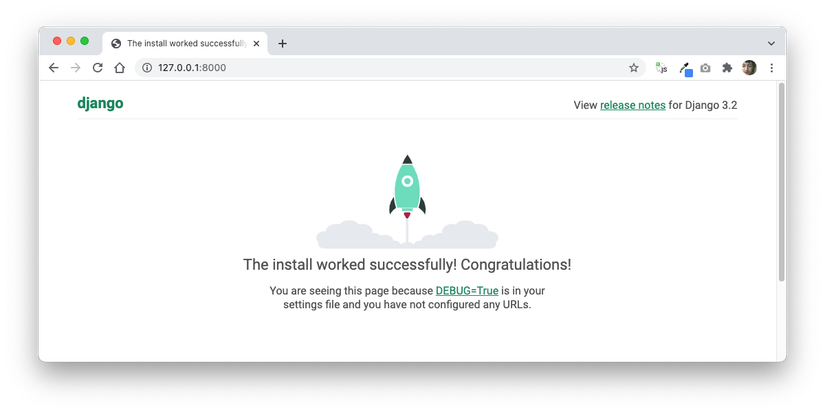
Task: Reload the current page
Action: (x=97, y=68)
